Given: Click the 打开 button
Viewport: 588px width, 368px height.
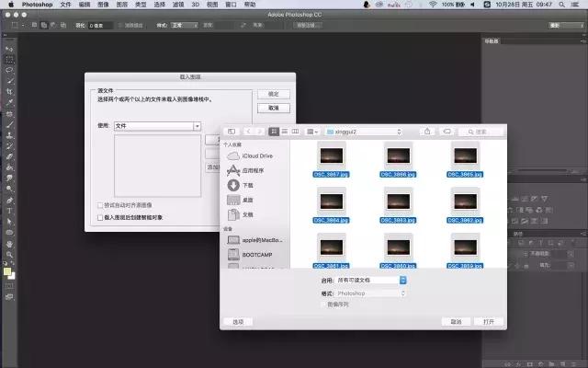Looking at the screenshot, I should pyautogui.click(x=488, y=322).
